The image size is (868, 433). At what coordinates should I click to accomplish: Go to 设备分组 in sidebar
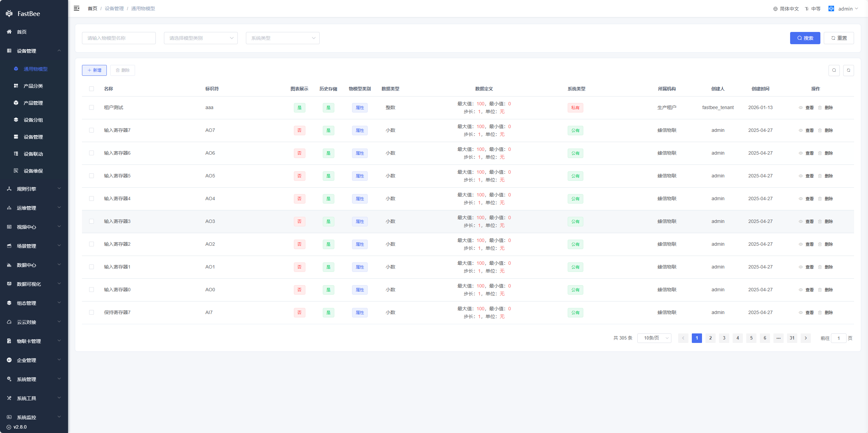coord(33,120)
